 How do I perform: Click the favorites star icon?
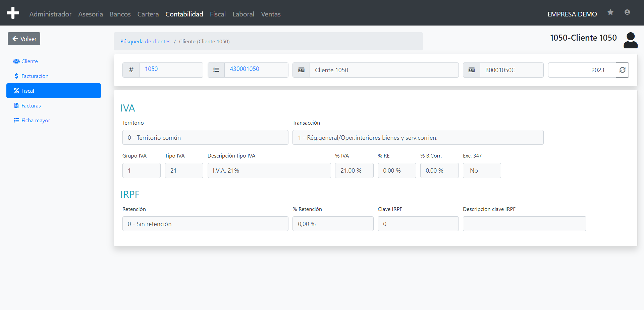pos(610,12)
